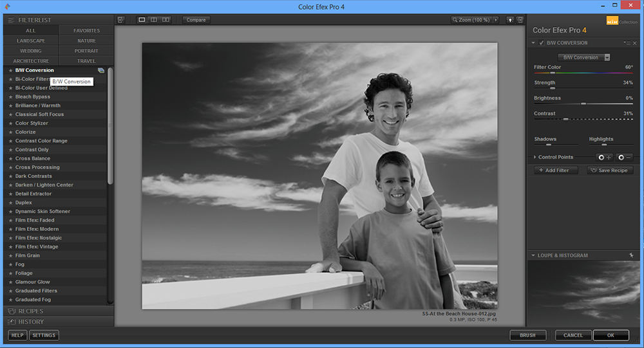Click the light bulb background color icon

[509, 20]
